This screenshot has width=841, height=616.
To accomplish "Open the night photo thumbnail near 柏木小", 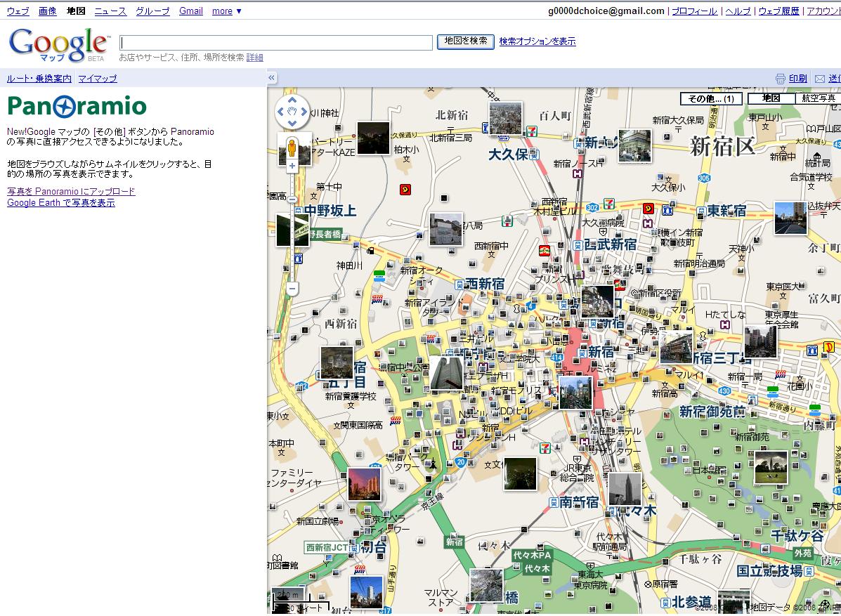I will point(373,138).
